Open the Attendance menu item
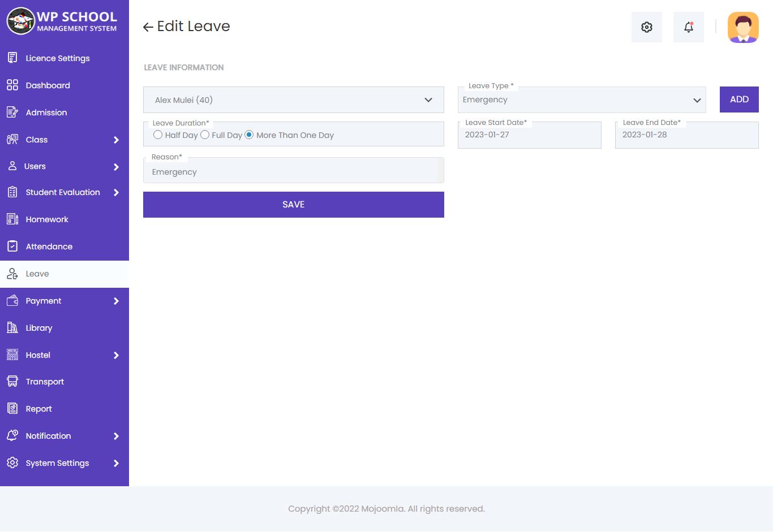 click(65, 246)
